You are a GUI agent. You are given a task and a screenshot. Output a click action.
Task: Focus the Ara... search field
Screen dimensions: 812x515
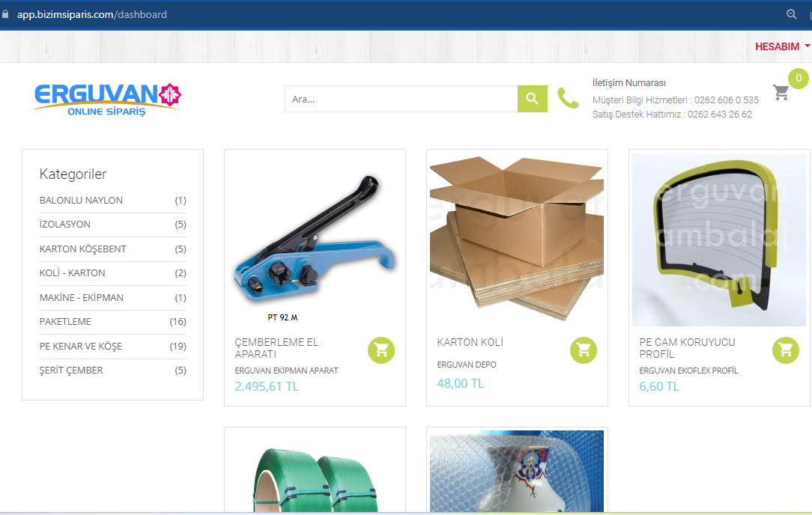point(402,99)
